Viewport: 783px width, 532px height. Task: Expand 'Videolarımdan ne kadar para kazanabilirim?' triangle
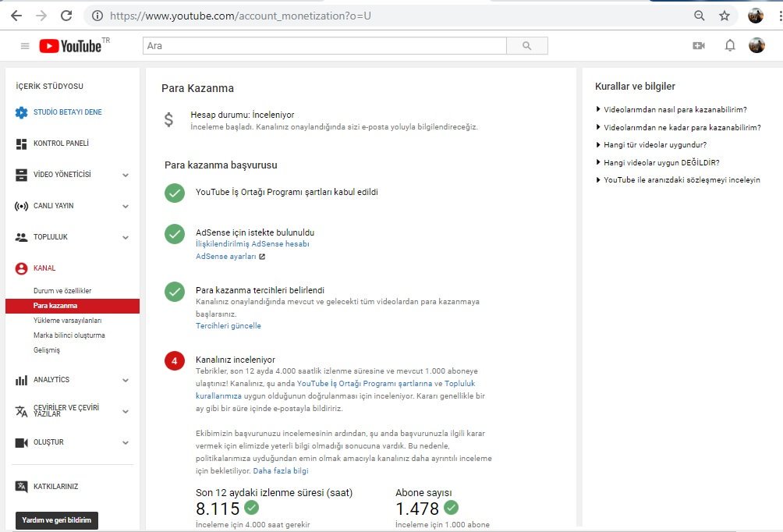[x=598, y=127]
